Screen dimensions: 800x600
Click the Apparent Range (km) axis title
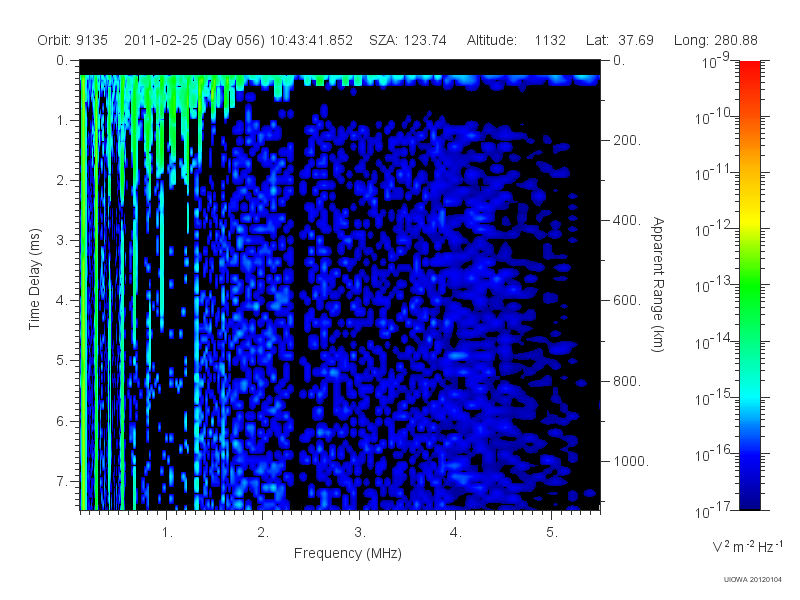(659, 284)
